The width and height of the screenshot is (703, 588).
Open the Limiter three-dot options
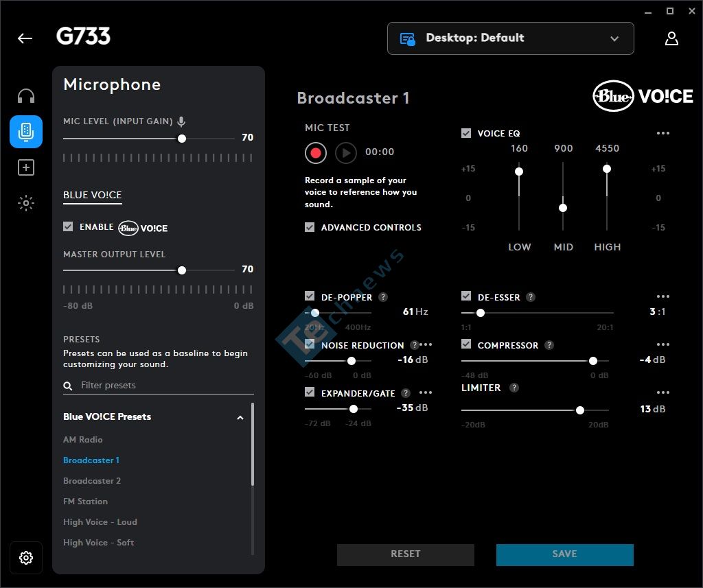point(662,392)
